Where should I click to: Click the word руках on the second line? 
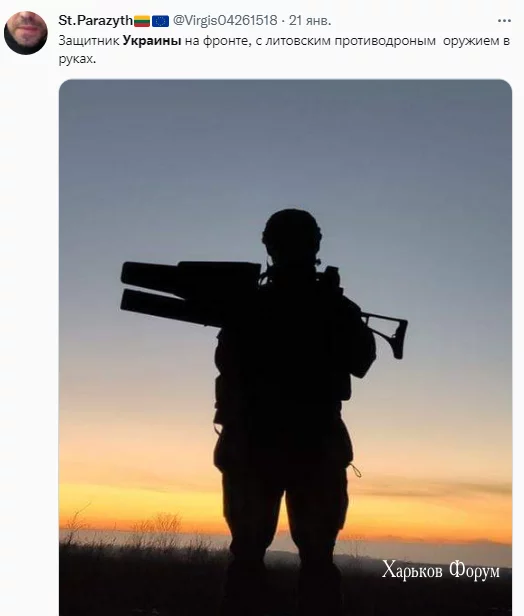pyautogui.click(x=76, y=60)
